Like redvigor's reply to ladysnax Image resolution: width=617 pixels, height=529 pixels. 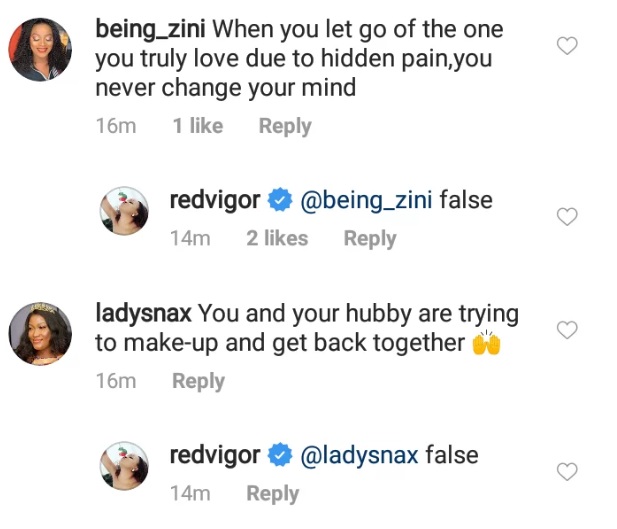[567, 472]
